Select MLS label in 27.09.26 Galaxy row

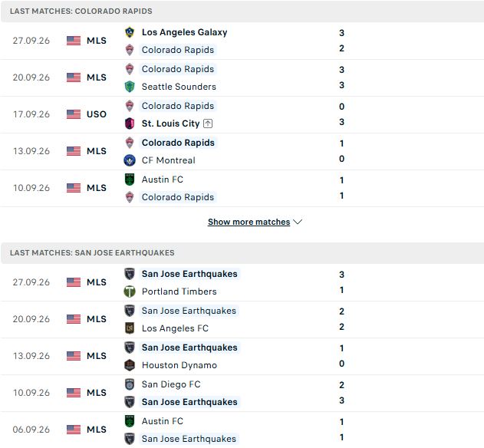click(97, 41)
